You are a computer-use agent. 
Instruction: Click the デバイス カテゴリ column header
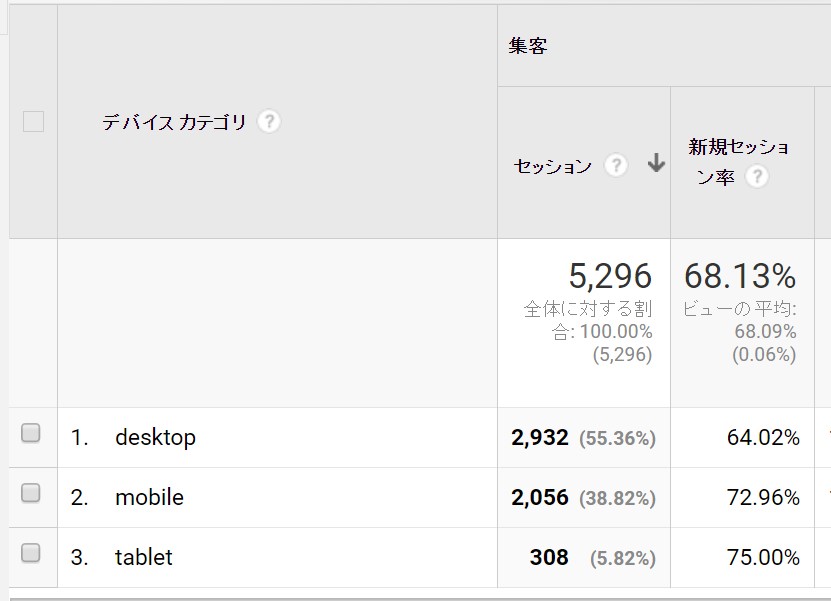174,122
